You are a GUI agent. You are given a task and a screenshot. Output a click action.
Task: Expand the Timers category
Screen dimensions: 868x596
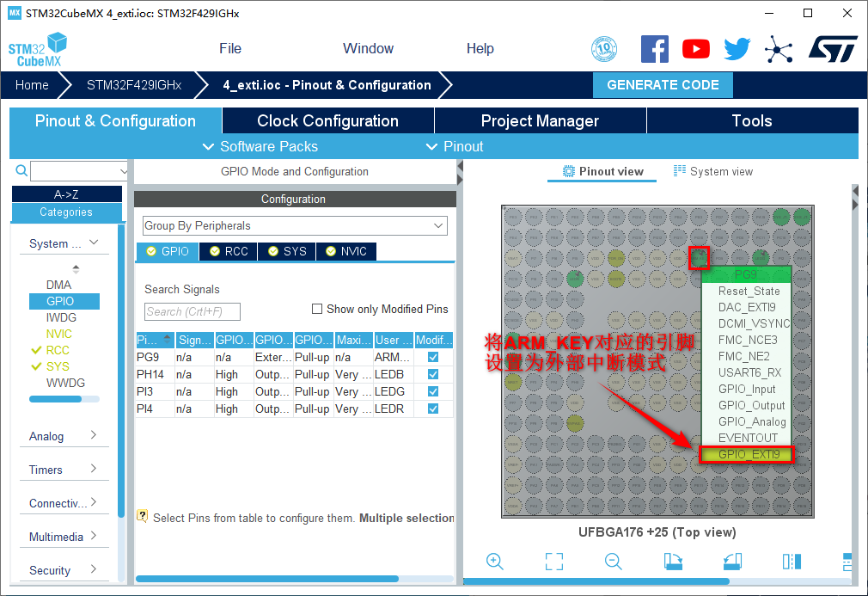click(64, 470)
